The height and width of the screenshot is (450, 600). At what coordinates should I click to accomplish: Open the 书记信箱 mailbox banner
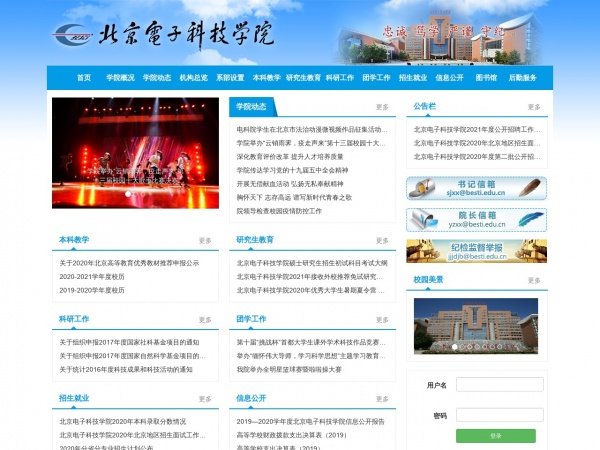476,188
